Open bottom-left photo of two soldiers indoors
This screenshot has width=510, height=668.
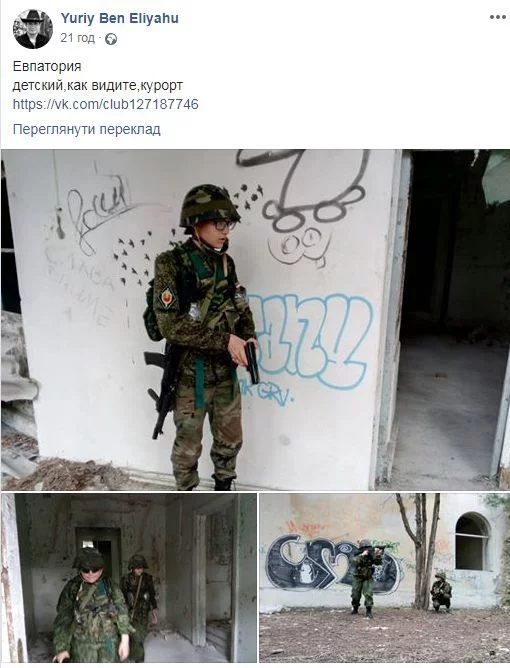(x=129, y=578)
